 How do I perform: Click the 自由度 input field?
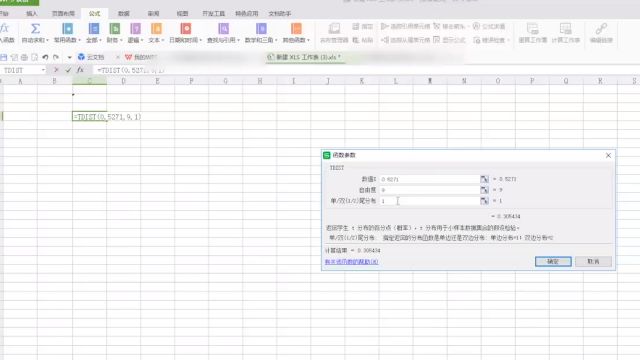pyautogui.click(x=429, y=190)
